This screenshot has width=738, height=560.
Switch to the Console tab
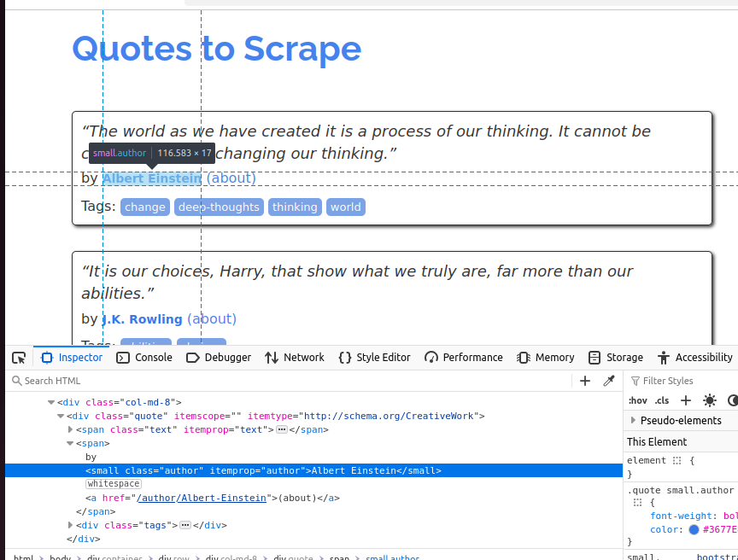click(144, 357)
